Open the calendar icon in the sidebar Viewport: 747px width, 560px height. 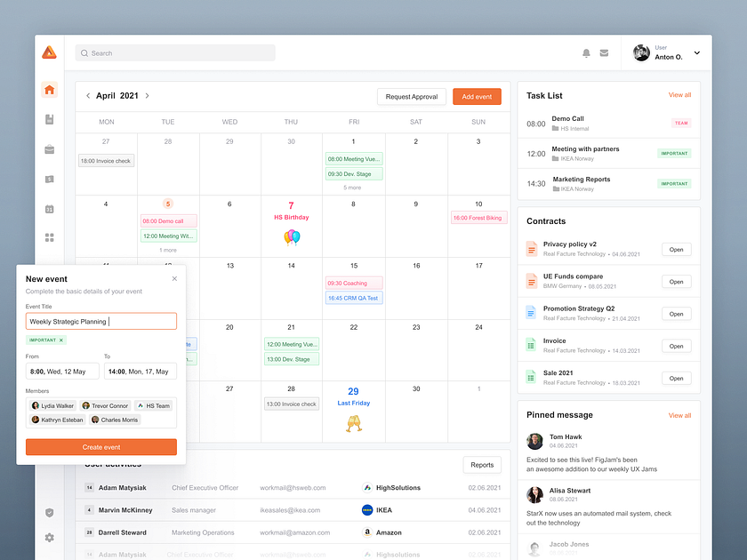(x=50, y=209)
